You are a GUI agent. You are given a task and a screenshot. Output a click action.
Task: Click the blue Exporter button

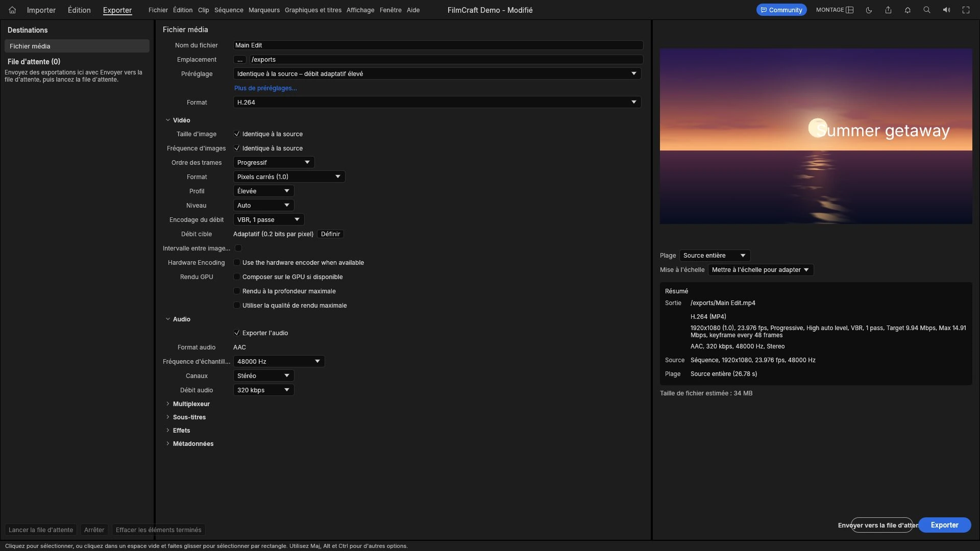coord(945,525)
